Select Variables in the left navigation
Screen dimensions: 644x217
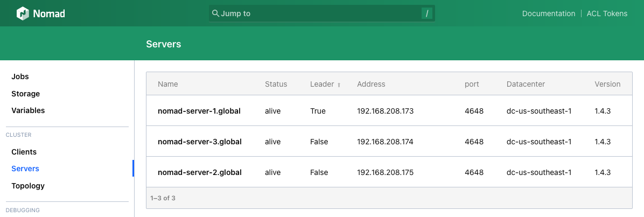pos(28,110)
